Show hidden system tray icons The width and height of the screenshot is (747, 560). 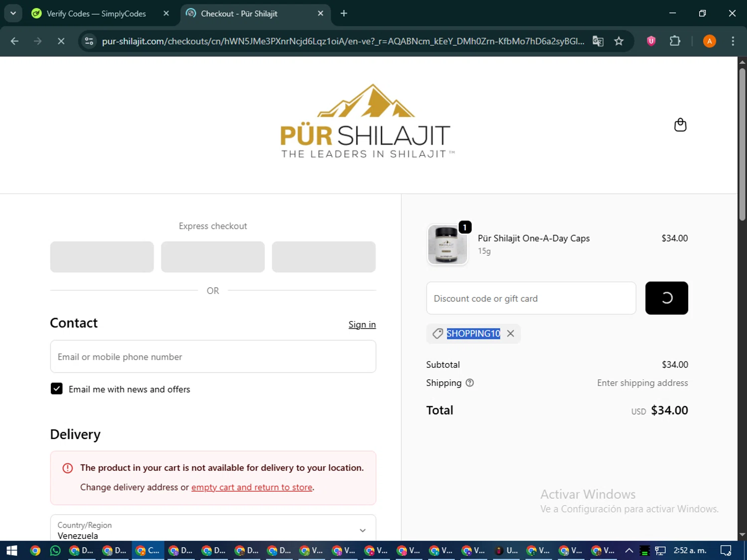tap(629, 551)
